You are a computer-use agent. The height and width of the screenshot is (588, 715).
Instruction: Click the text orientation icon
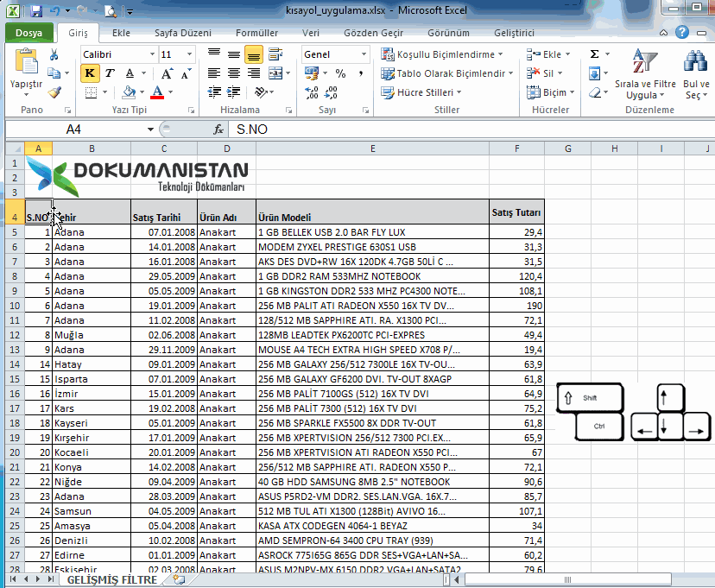click(262, 92)
